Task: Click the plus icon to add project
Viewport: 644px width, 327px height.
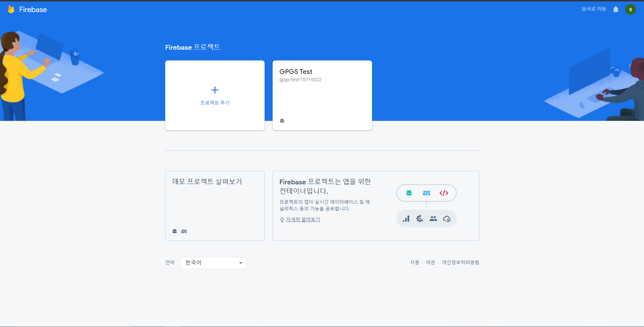Action: [x=215, y=90]
